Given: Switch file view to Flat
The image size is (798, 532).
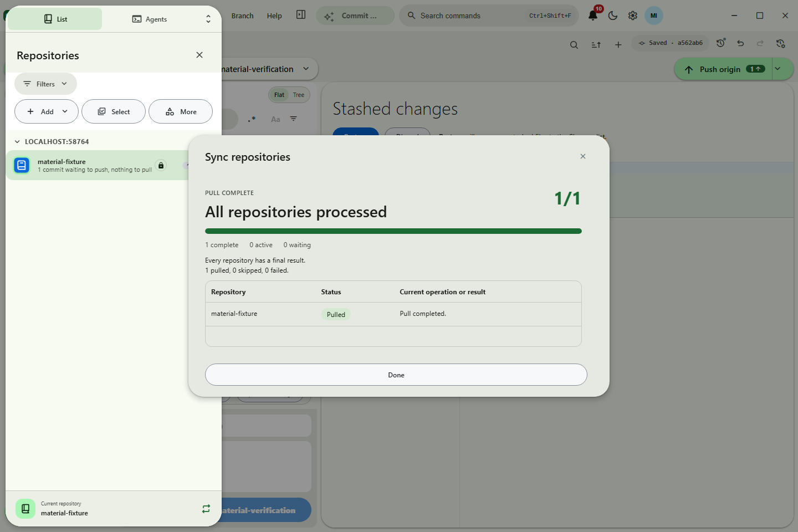Looking at the screenshot, I should pyautogui.click(x=279, y=95).
